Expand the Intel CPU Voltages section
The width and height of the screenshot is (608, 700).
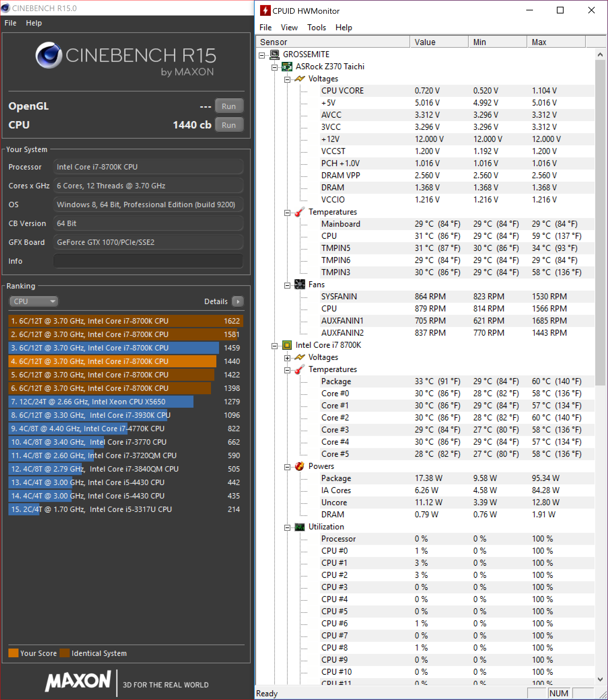click(287, 358)
